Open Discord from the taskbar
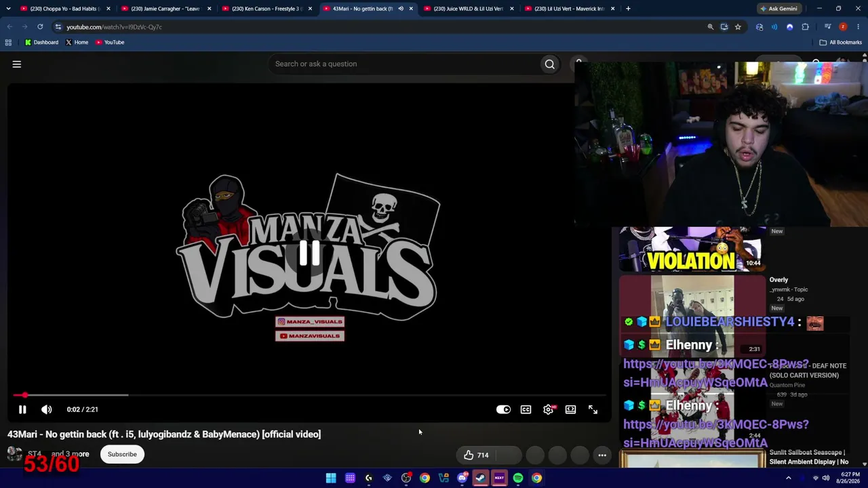 tap(462, 478)
